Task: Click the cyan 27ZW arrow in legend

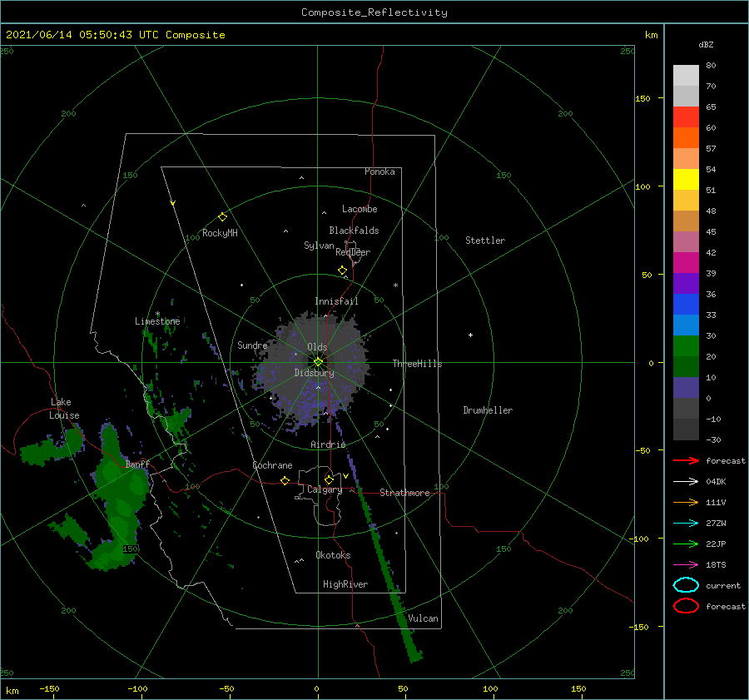Action: coord(686,524)
